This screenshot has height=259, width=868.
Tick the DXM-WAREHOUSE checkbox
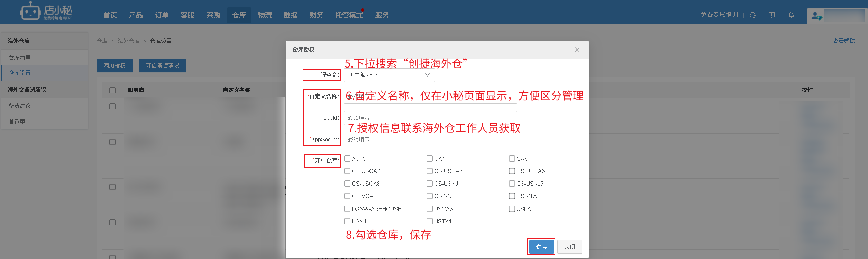pos(347,209)
